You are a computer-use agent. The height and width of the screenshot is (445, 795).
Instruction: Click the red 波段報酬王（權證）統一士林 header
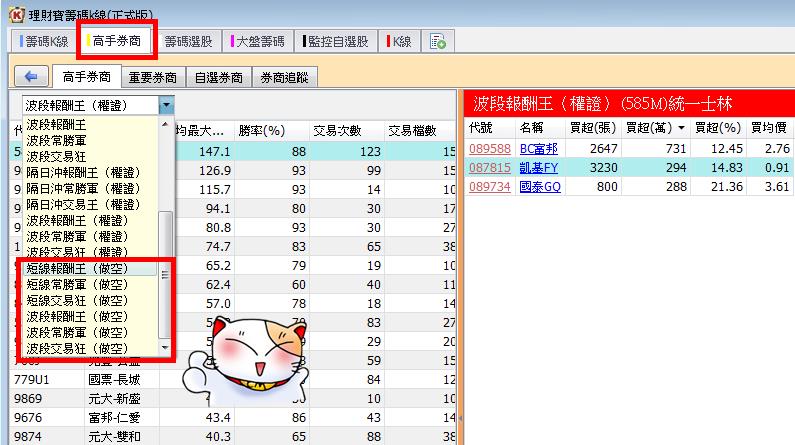[x=629, y=103]
